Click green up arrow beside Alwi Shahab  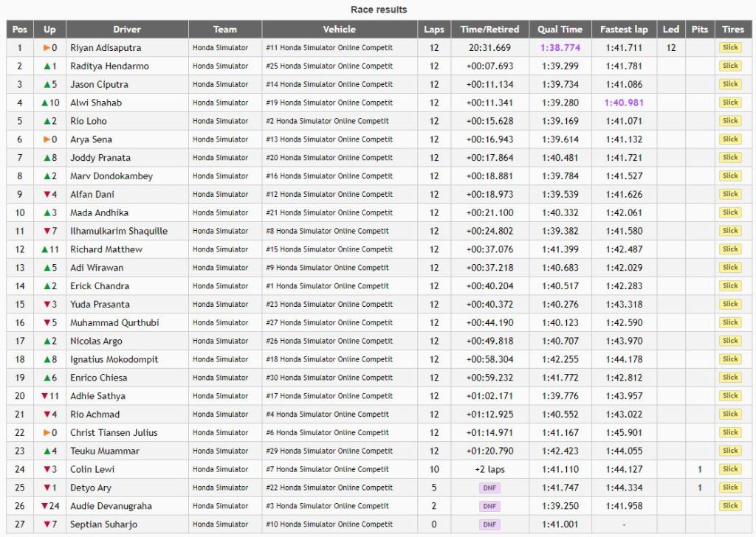44,103
